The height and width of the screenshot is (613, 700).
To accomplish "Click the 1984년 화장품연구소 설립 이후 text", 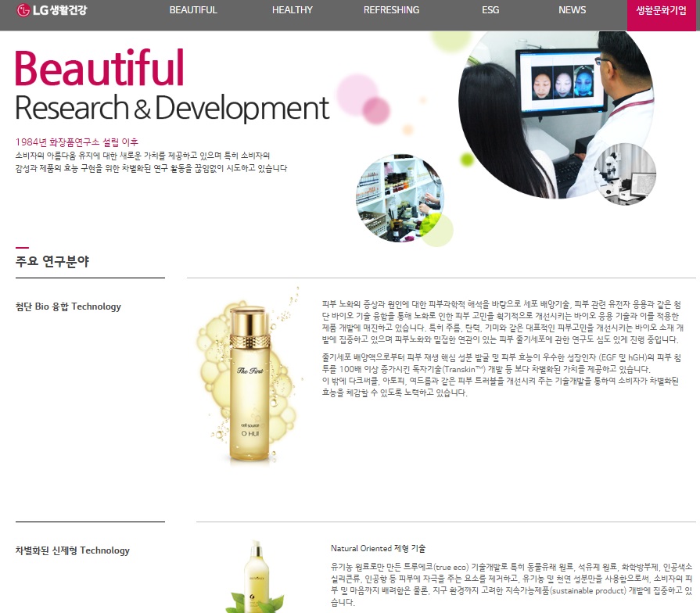I will [x=77, y=142].
